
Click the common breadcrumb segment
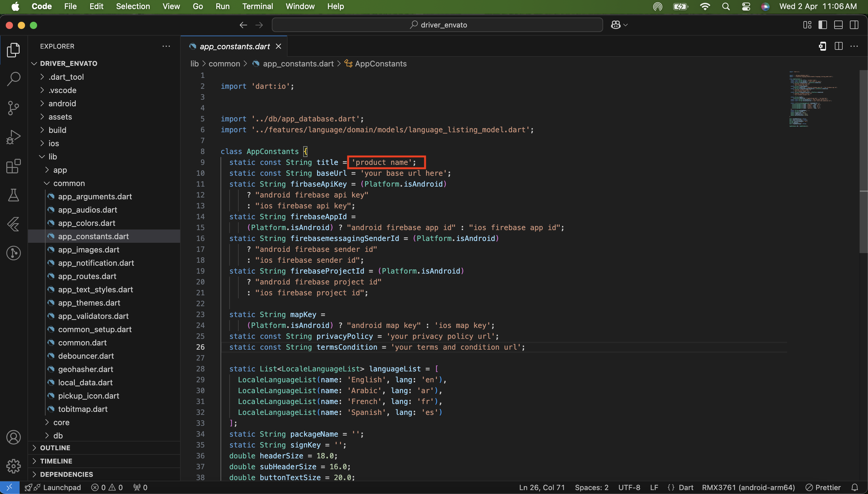224,64
